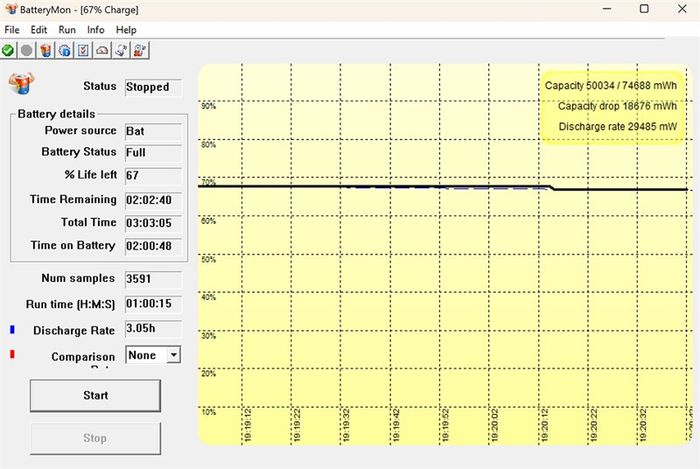Click the Time Remaining label
The width and height of the screenshot is (700, 469).
pyautogui.click(x=73, y=199)
